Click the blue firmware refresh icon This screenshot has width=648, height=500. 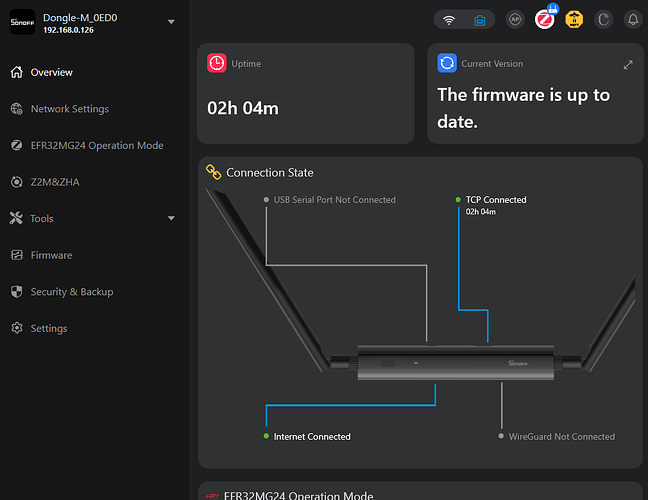[447, 63]
